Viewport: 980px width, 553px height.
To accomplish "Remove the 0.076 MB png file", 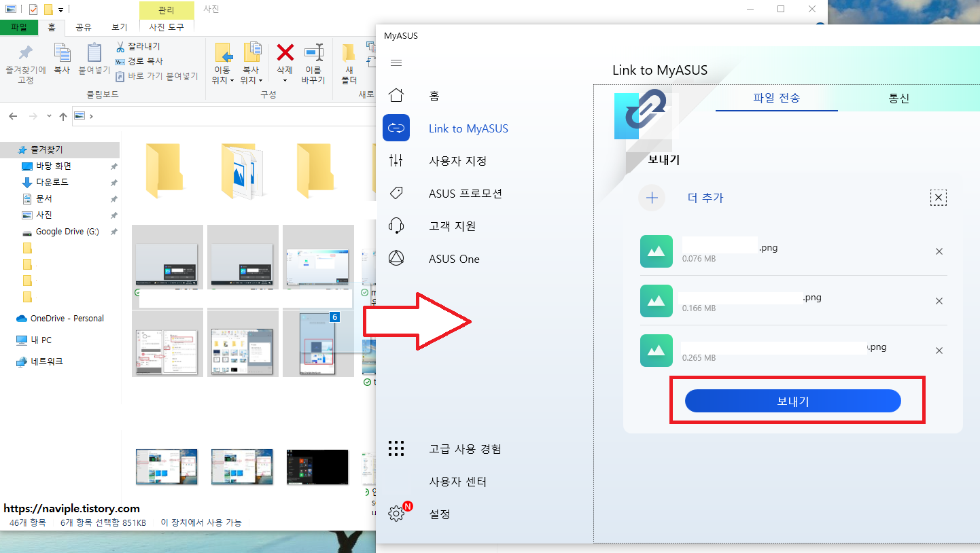I will click(x=939, y=251).
